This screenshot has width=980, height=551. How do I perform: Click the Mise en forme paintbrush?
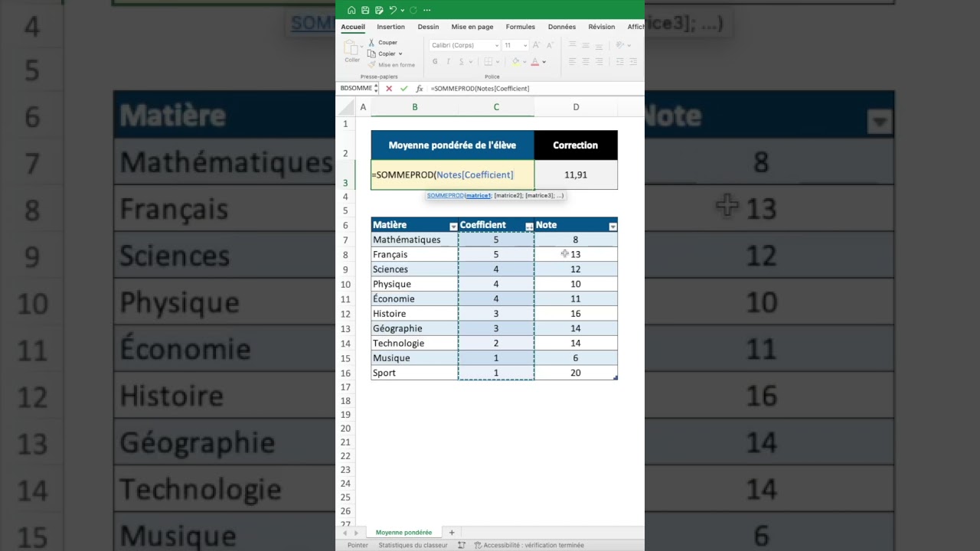372,65
